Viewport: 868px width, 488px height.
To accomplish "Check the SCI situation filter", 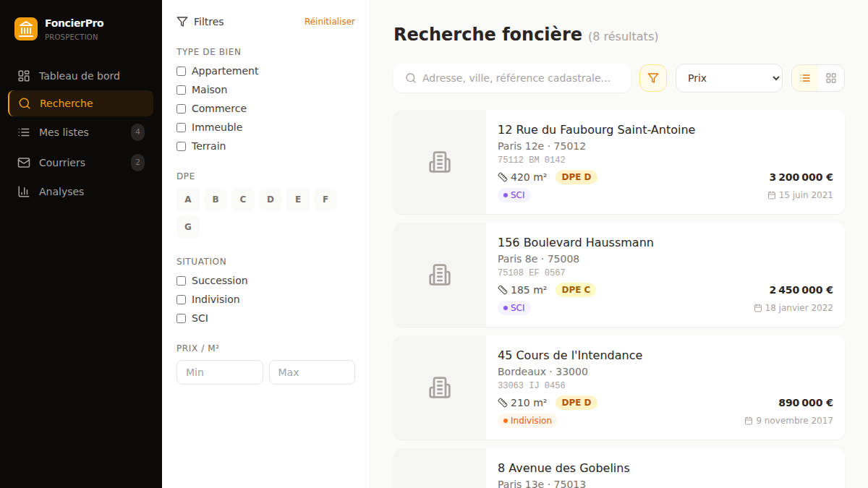I will (x=182, y=318).
